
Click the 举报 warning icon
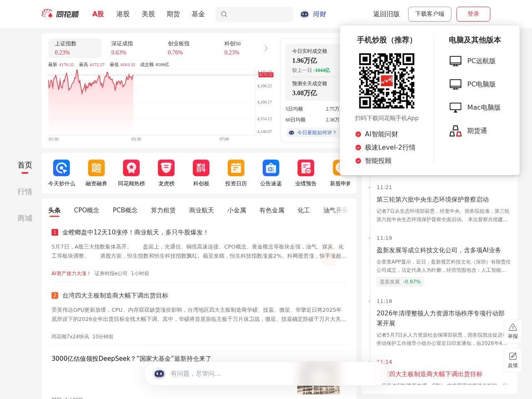tap(513, 327)
